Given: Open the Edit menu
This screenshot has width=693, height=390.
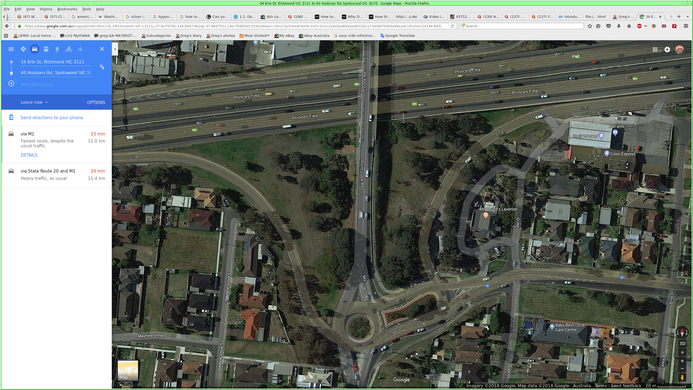Looking at the screenshot, I should click(18, 9).
